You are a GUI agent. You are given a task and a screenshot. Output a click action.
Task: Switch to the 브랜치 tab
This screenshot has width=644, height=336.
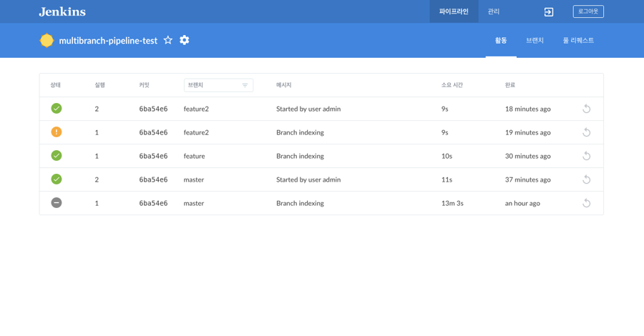pos(535,41)
